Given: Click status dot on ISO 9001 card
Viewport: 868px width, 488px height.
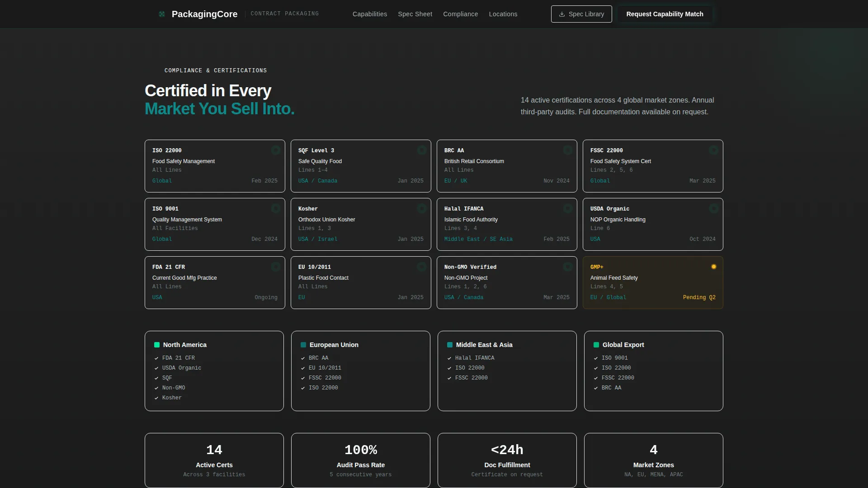Looking at the screenshot, I should [276, 208].
